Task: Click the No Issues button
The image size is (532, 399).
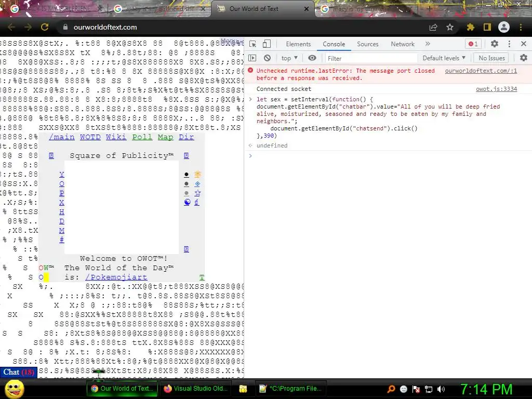Action: pos(491,58)
